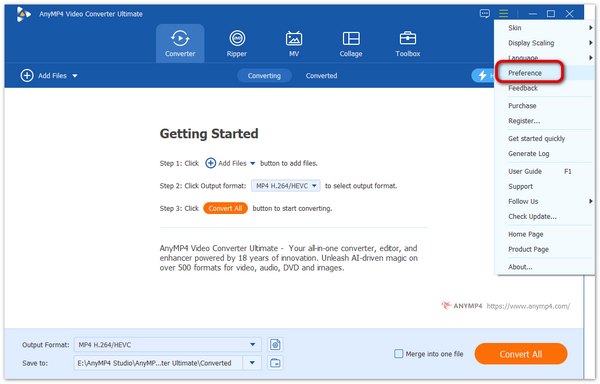Select Purchase in the menu
Viewport: 600px width, 384px height.
pyautogui.click(x=543, y=106)
